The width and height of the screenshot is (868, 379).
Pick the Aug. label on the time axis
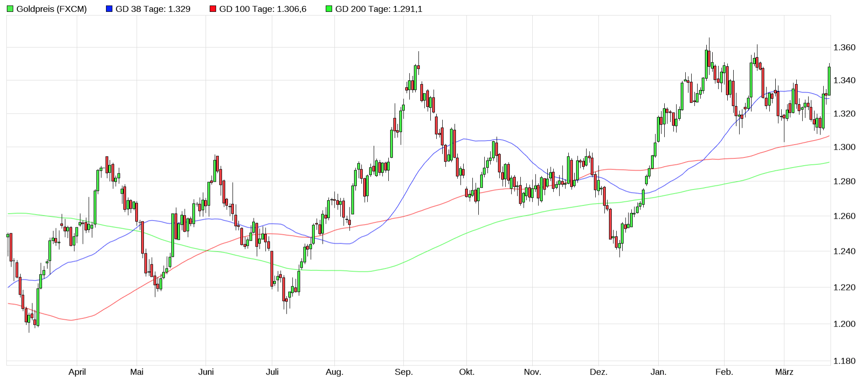point(334,372)
